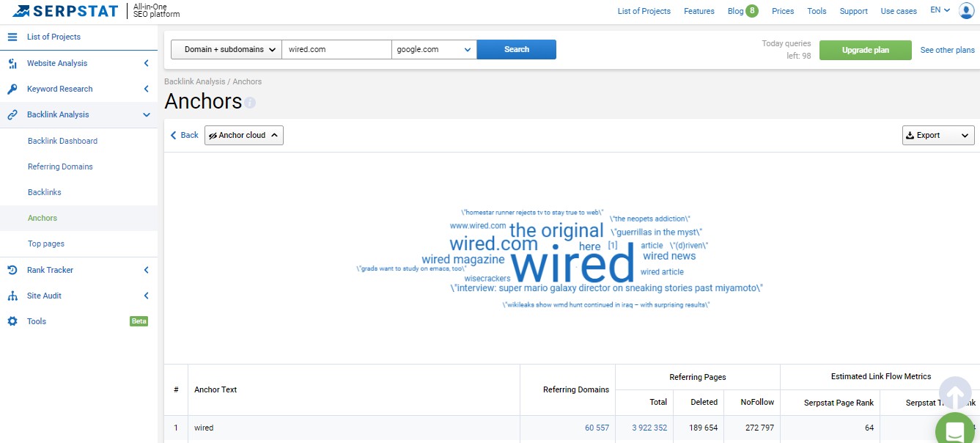This screenshot has width=980, height=443.
Task: Click the Referring Domains column header
Action: [576, 389]
